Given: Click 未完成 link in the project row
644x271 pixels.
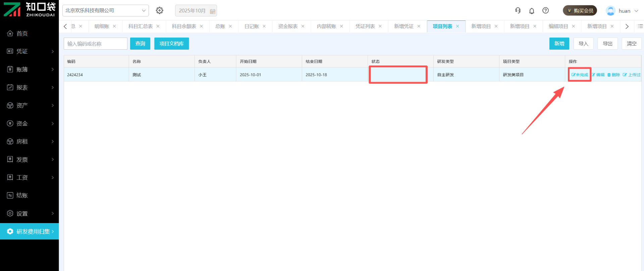Looking at the screenshot, I should [580, 75].
